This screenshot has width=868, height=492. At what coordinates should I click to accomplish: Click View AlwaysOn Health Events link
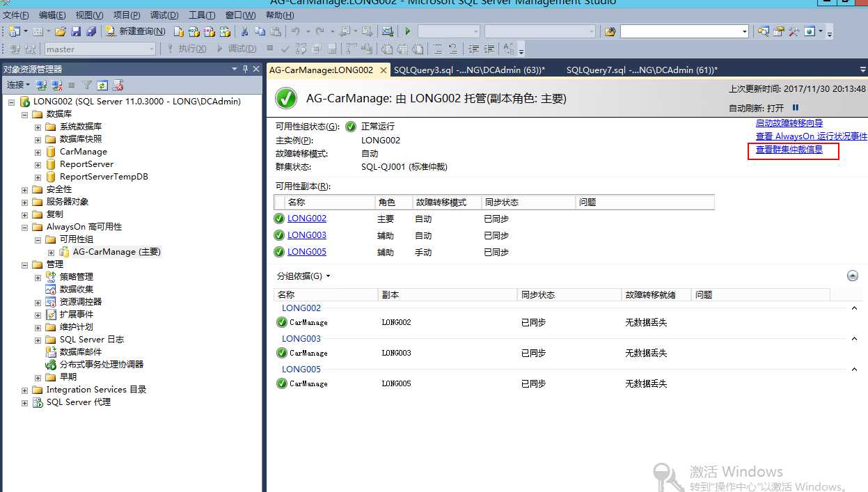pyautogui.click(x=812, y=136)
